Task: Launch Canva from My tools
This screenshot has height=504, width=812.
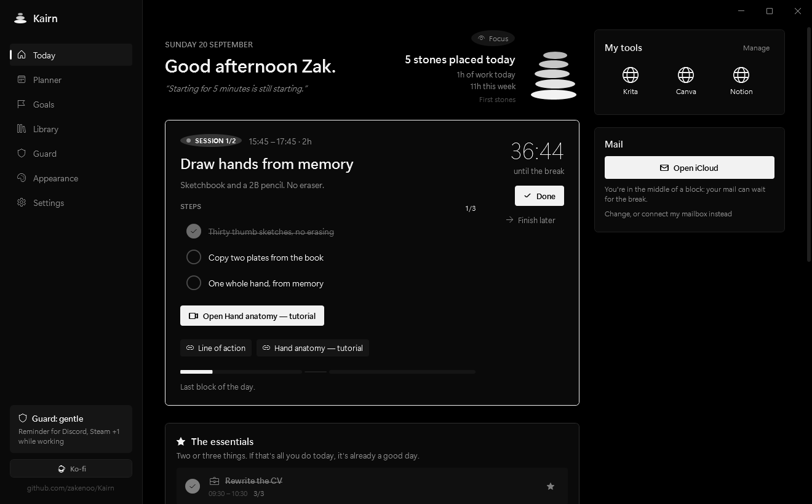Action: pyautogui.click(x=686, y=81)
